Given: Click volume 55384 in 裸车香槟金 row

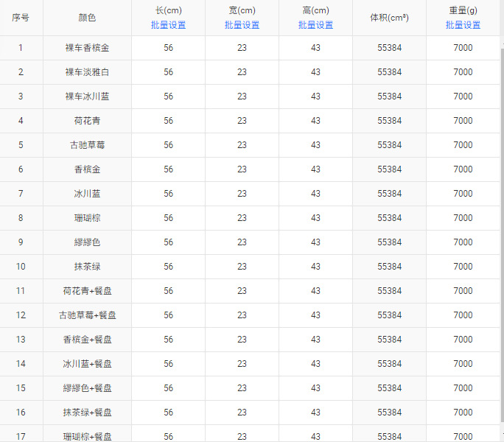Looking at the screenshot, I should pos(389,48).
